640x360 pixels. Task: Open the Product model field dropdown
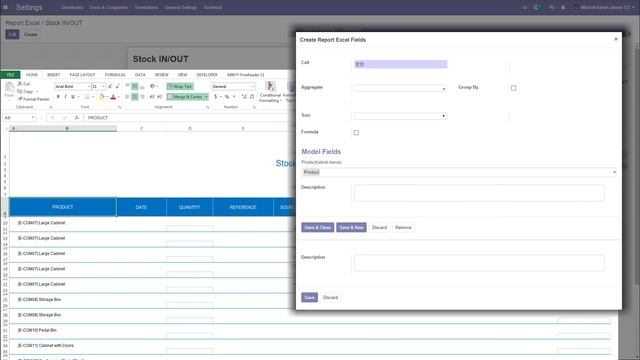pos(459,172)
